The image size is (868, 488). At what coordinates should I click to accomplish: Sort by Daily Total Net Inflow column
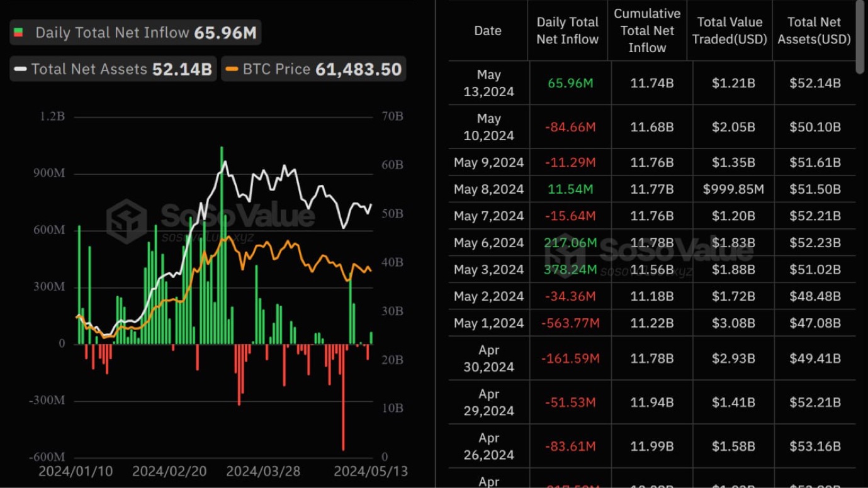(x=567, y=31)
